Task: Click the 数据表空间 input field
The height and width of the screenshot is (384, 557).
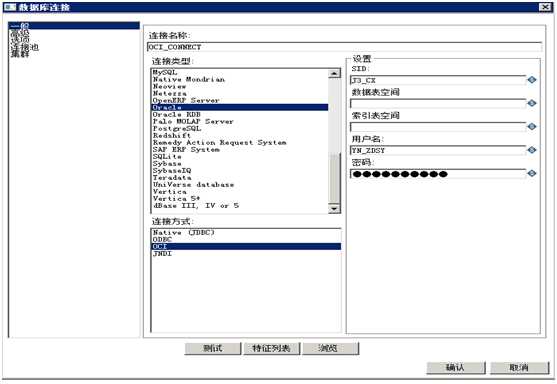Action: click(x=438, y=103)
